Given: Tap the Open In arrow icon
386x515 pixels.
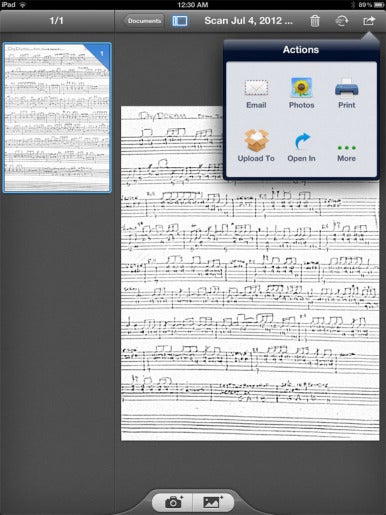Looking at the screenshot, I should [302, 141].
